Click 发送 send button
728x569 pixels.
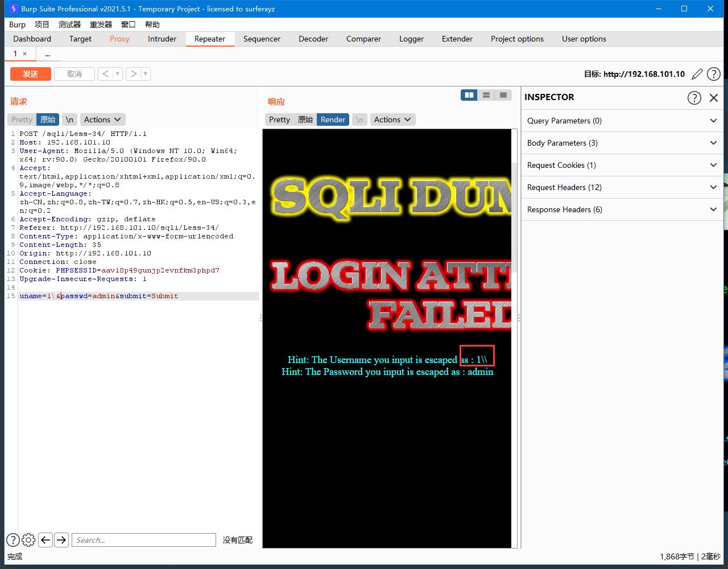click(31, 74)
